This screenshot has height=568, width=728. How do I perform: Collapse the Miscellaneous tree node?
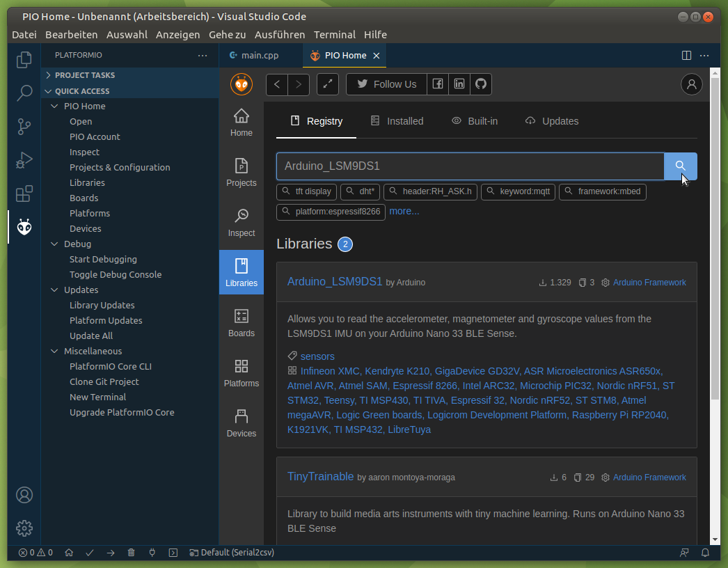click(54, 352)
